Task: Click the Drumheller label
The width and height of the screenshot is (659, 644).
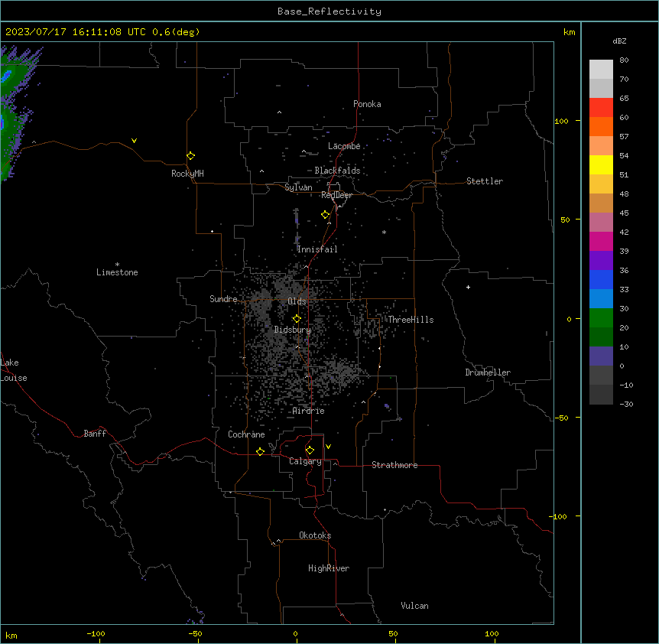Action: 488,372
